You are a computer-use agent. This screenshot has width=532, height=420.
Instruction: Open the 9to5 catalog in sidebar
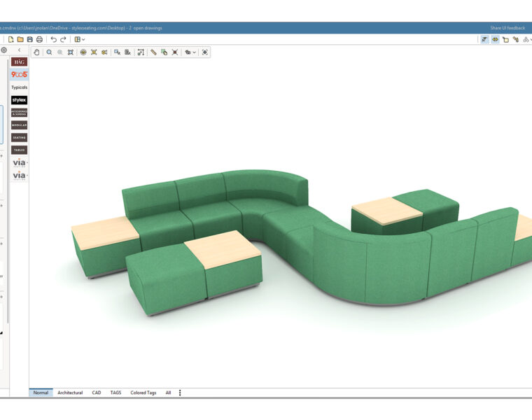tap(19, 74)
